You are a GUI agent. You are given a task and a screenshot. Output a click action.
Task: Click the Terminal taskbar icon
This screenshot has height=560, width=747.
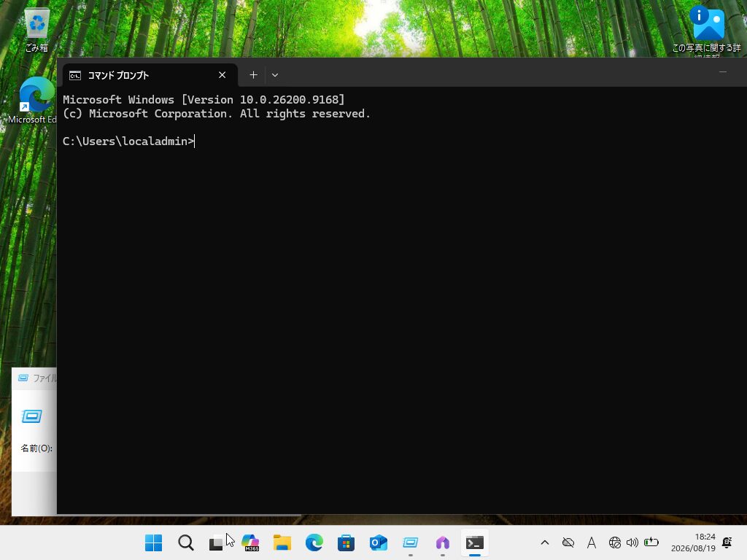(x=475, y=542)
